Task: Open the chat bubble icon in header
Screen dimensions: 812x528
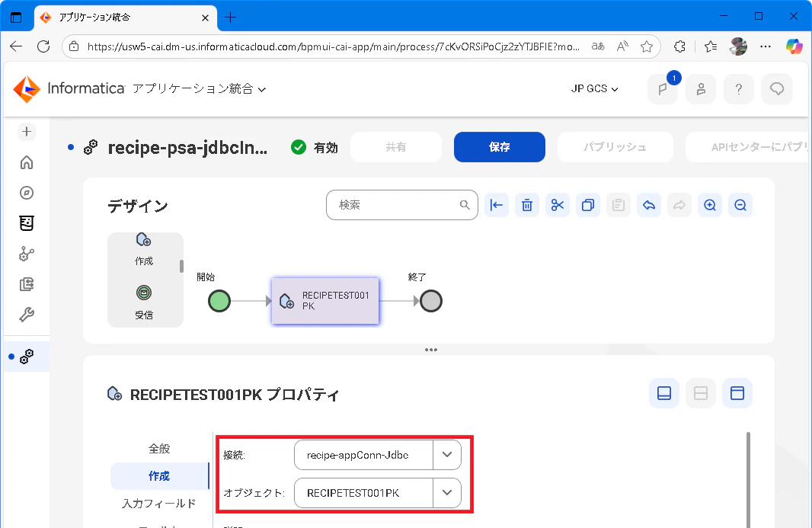Action: (x=777, y=89)
